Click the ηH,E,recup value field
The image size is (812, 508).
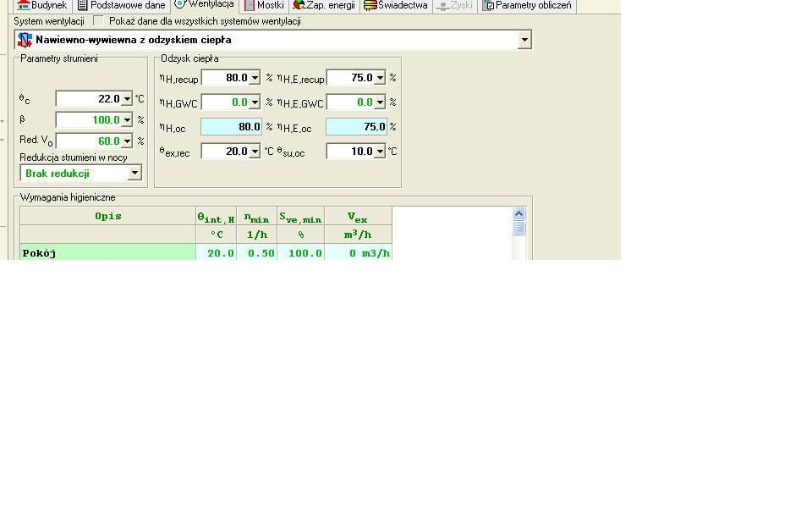[x=350, y=78]
